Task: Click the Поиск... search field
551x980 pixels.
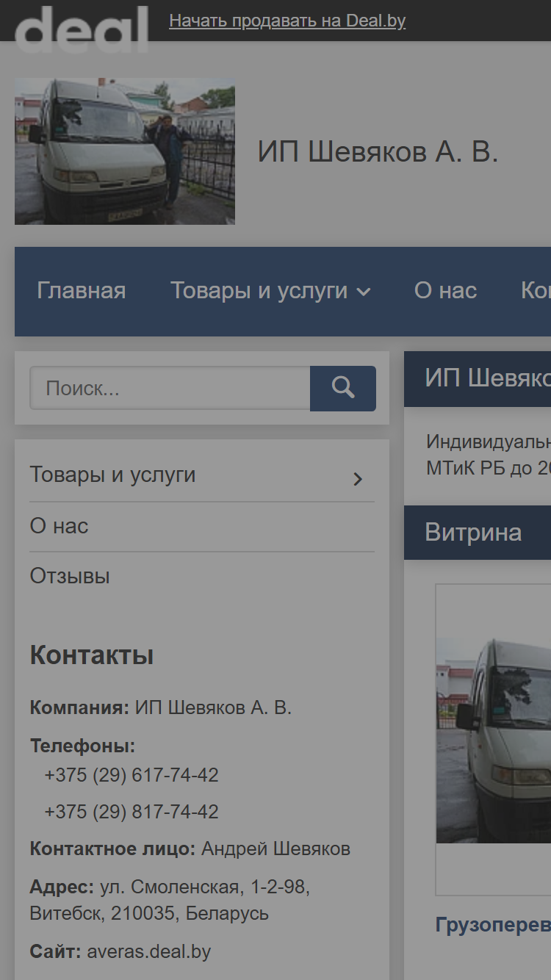Action: click(170, 388)
